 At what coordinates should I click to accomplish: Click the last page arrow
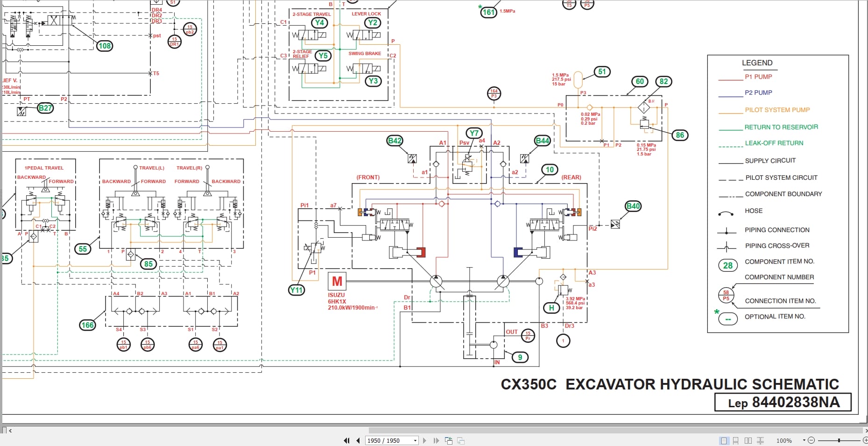pyautogui.click(x=437, y=440)
